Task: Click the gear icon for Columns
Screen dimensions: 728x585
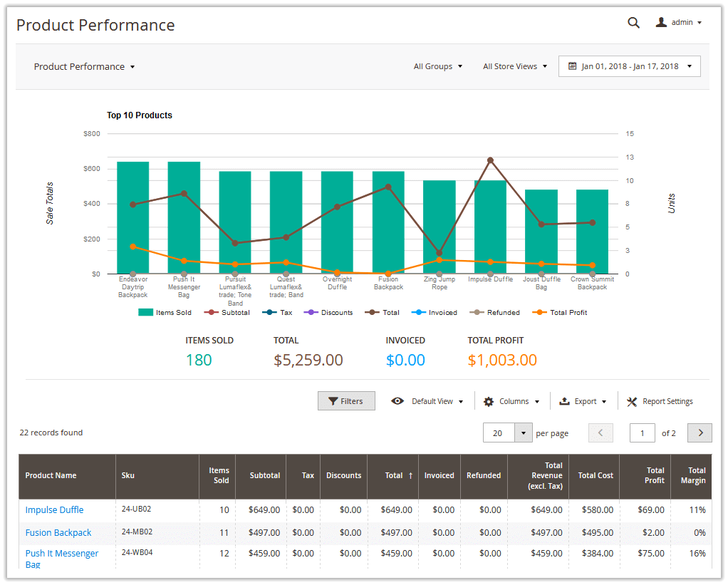Action: coord(489,402)
